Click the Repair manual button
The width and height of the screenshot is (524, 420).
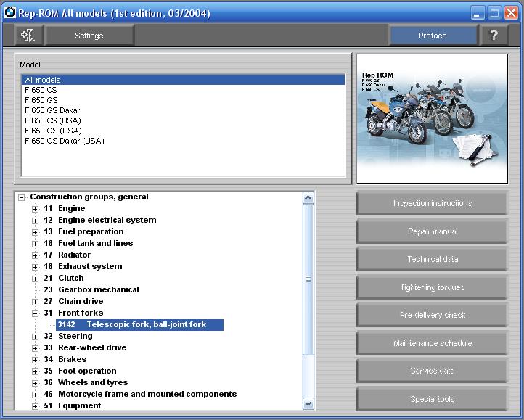coord(432,231)
